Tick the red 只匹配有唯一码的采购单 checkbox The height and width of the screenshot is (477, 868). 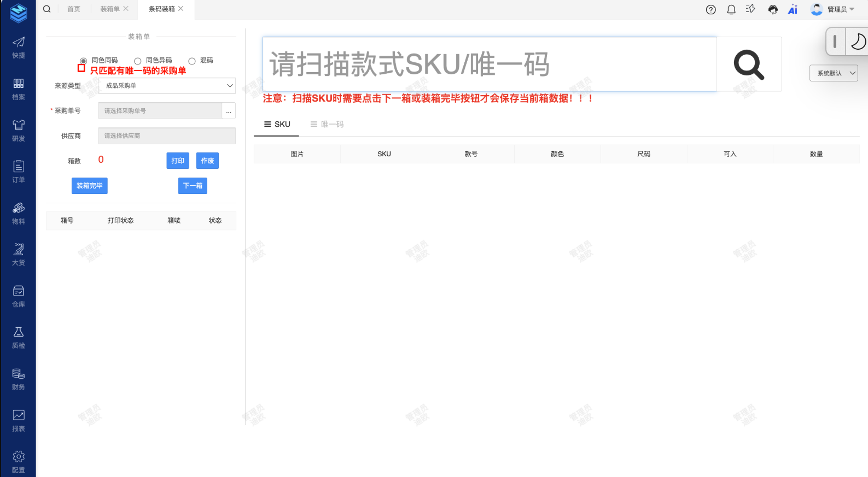[81, 68]
